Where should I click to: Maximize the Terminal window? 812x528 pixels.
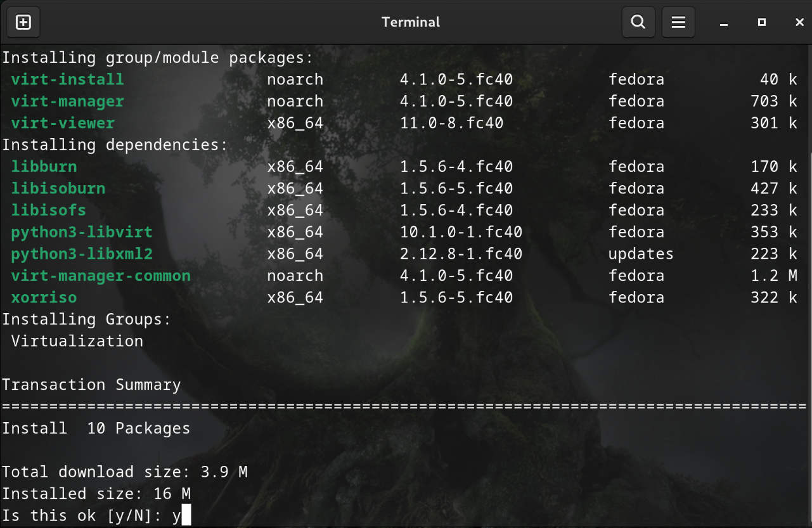click(762, 22)
